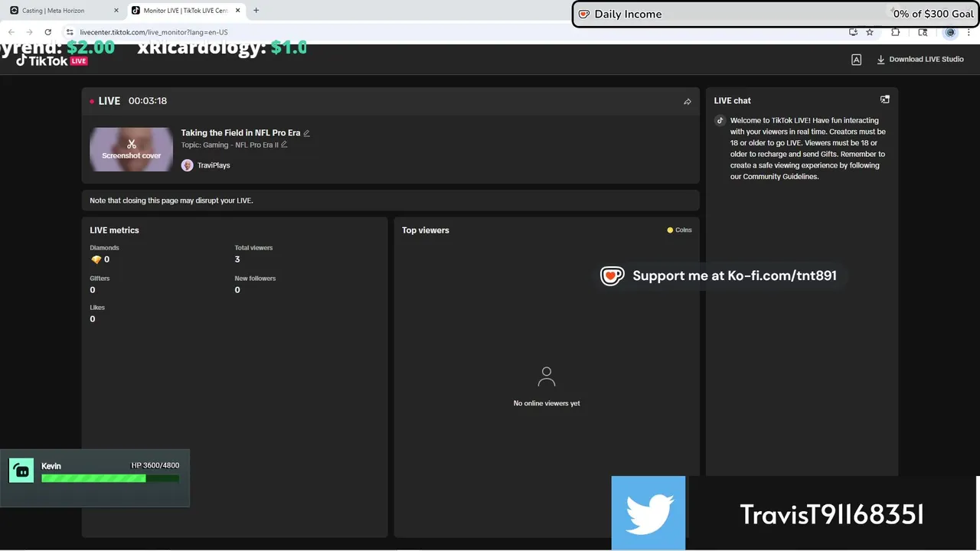
Task: Click the closing page disrupt LIVE notice
Action: click(171, 201)
